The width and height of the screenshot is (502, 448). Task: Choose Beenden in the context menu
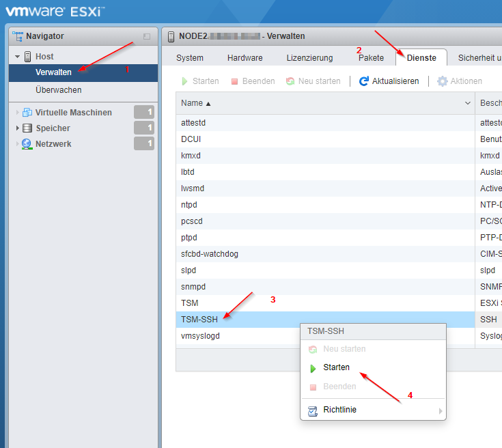click(x=373, y=387)
